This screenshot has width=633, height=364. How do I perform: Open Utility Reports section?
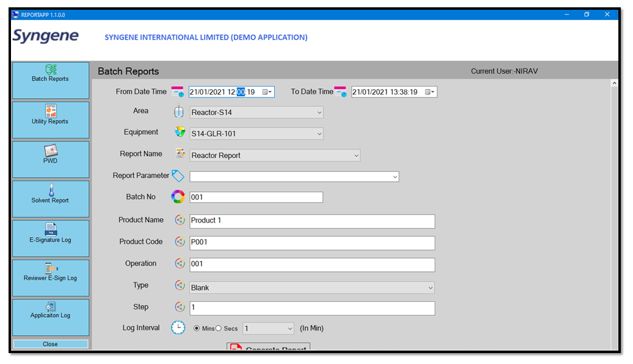pyautogui.click(x=51, y=120)
